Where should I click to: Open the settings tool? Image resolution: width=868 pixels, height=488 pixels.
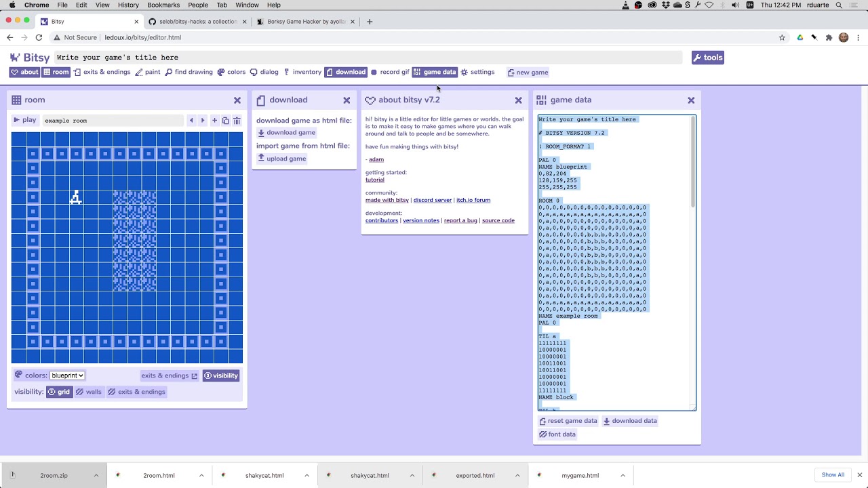click(478, 72)
